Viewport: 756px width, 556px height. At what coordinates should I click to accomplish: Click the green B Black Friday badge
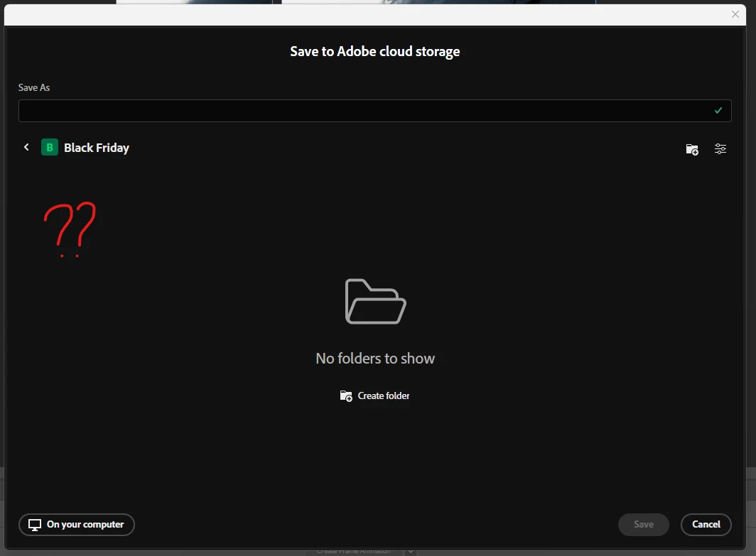coord(50,148)
